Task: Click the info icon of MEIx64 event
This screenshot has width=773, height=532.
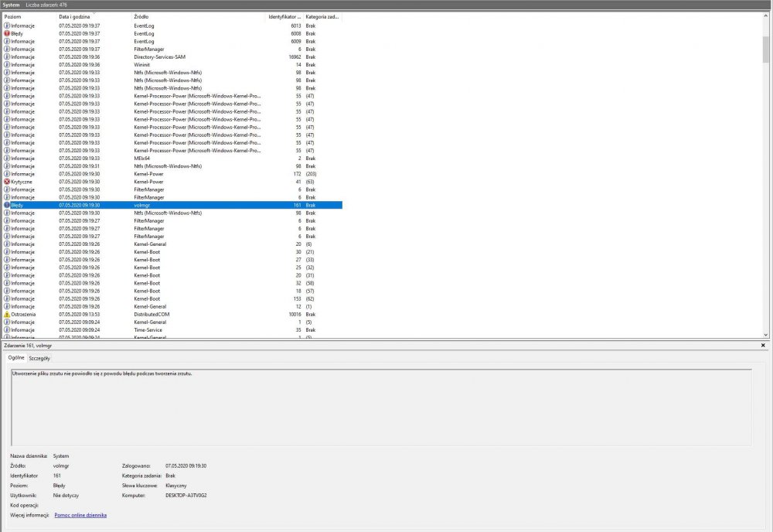Action: pos(7,159)
